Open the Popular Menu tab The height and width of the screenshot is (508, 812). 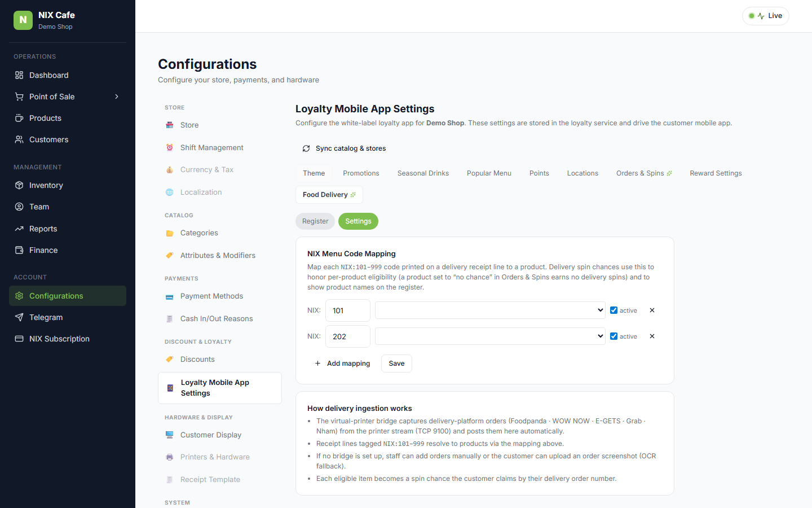pyautogui.click(x=489, y=173)
